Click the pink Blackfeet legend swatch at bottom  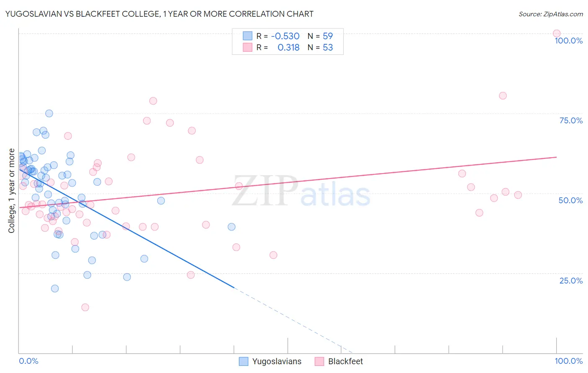point(320,361)
